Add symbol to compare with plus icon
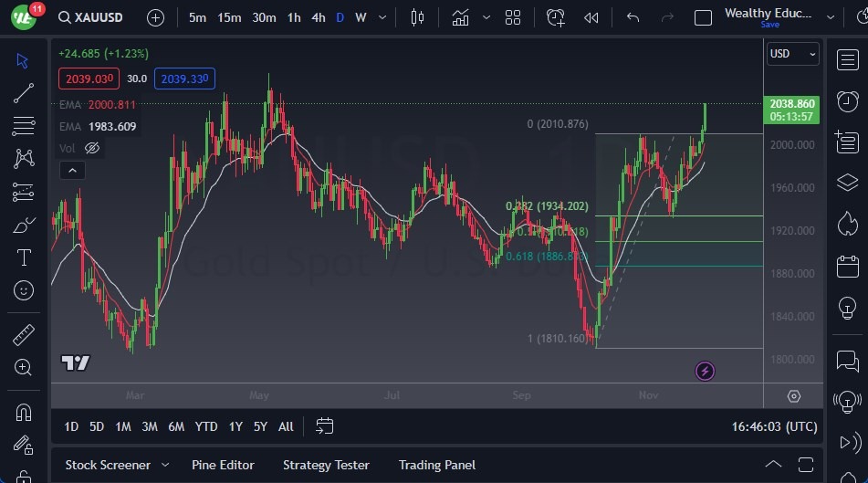Screen dimensions: 868x483 tap(155, 17)
